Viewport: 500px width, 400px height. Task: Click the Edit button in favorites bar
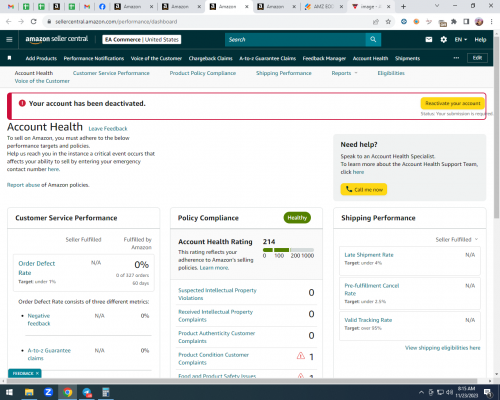pyautogui.click(x=477, y=58)
